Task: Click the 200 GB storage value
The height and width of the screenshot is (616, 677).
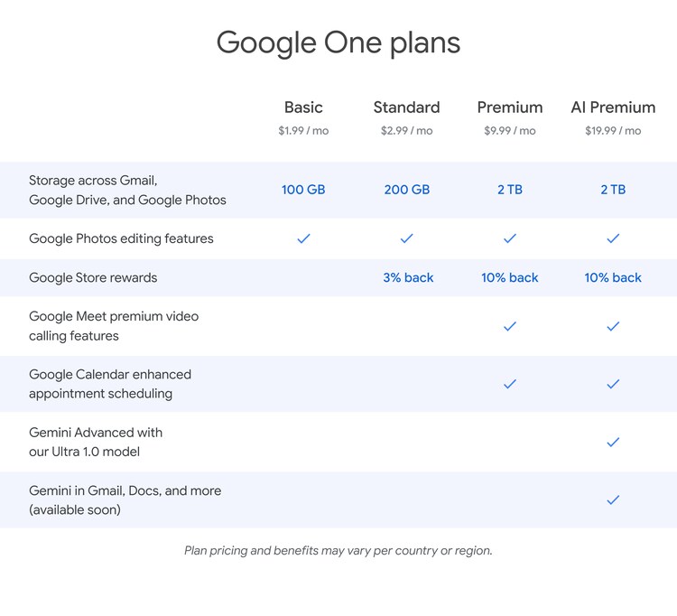Action: [406, 190]
